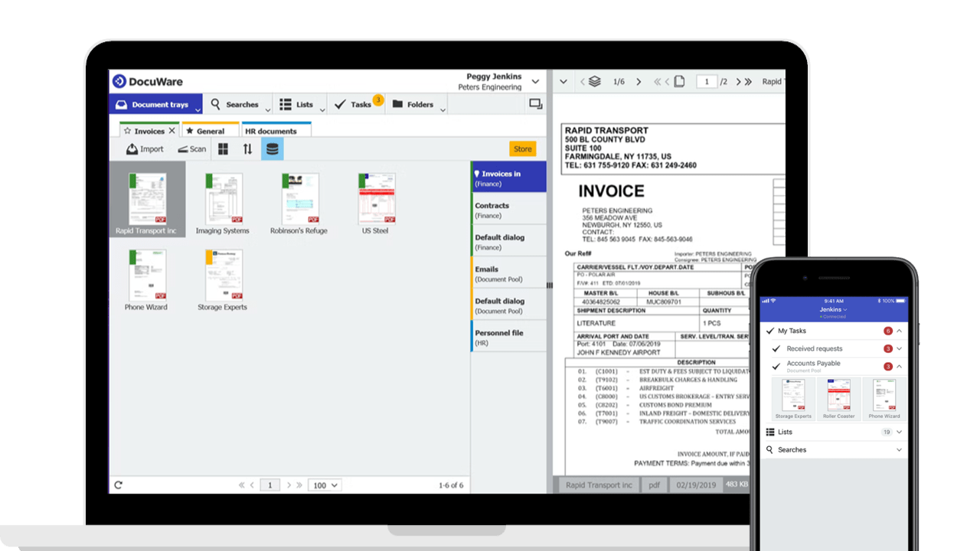The image size is (980, 551).
Task: Expand Received requests on the phone
Action: (x=899, y=348)
